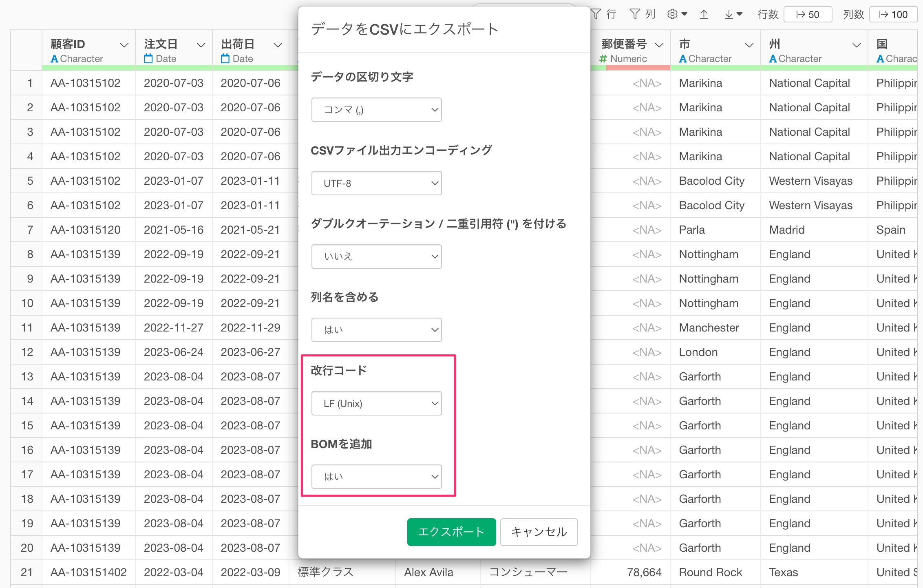Click the row count field showing 50
Screen dimensions: 923x588
coord(808,15)
